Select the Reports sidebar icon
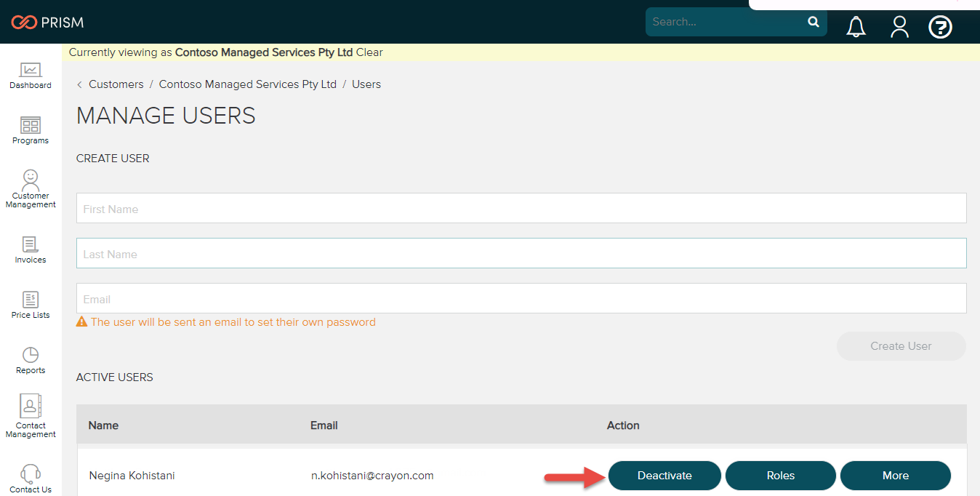 (x=30, y=359)
